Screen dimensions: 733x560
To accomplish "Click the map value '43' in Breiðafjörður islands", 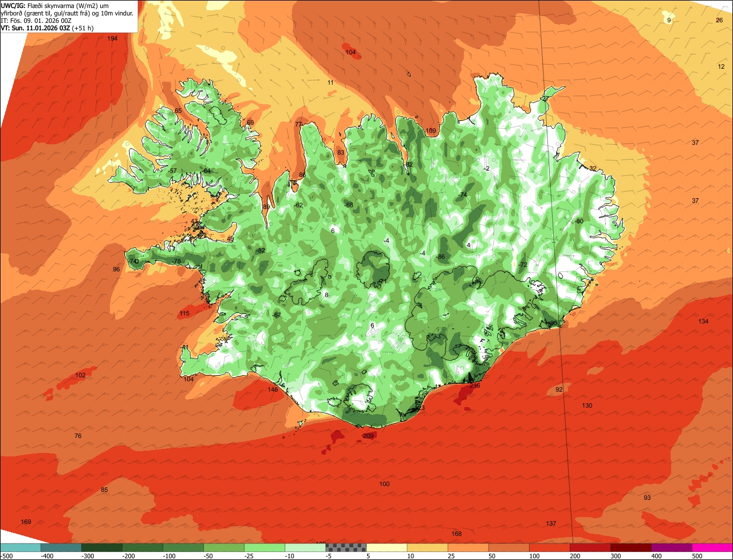I will coord(195,221).
